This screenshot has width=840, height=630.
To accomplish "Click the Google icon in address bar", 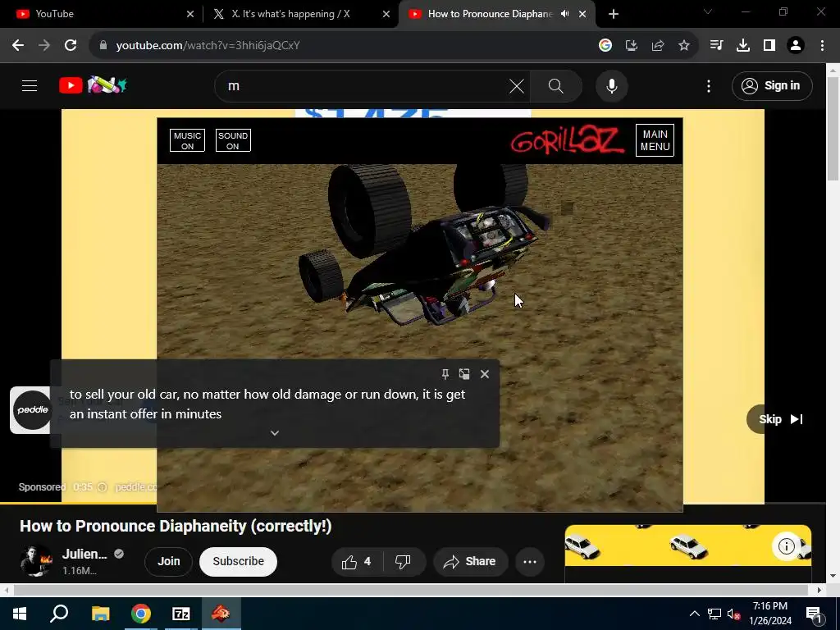I will (x=605, y=46).
